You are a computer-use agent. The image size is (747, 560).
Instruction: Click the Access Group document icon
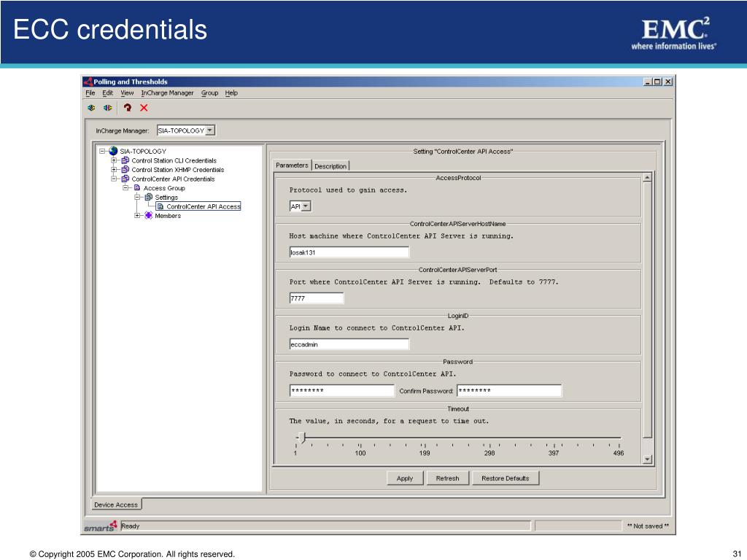coord(137,188)
